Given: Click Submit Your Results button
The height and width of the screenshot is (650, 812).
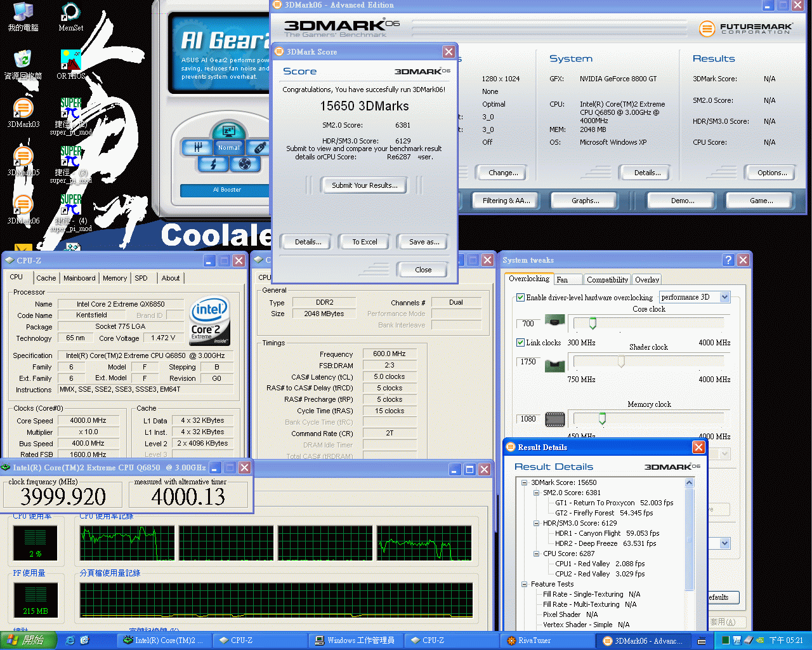Looking at the screenshot, I should (365, 185).
